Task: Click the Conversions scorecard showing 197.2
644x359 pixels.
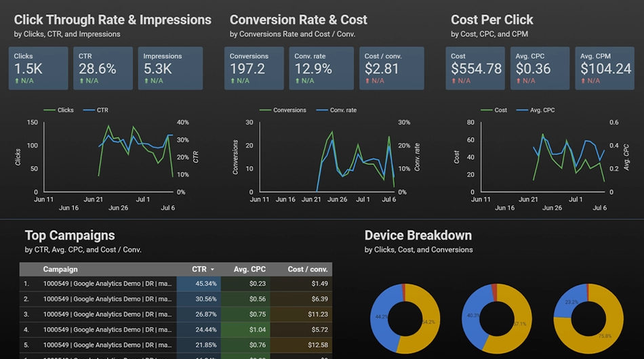Action: click(254, 68)
